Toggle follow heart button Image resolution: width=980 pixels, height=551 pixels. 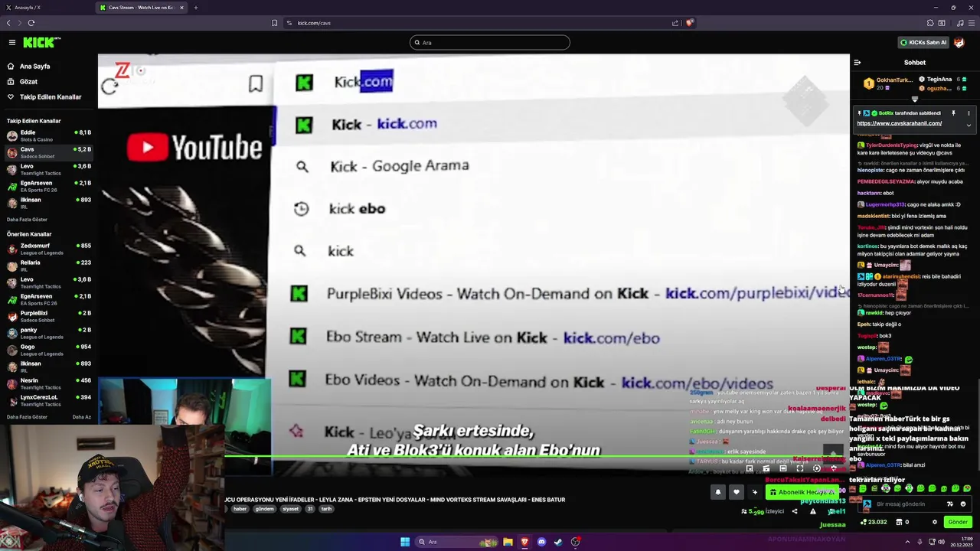point(737,492)
